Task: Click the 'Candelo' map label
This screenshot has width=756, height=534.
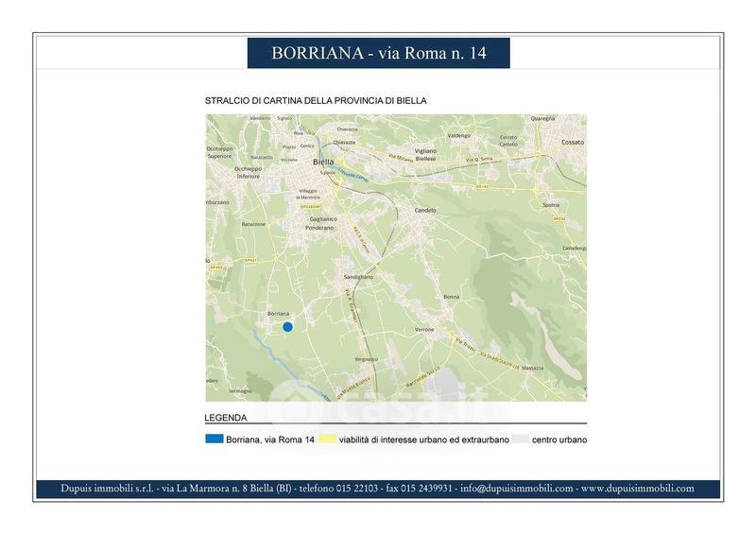Action: [x=425, y=211]
